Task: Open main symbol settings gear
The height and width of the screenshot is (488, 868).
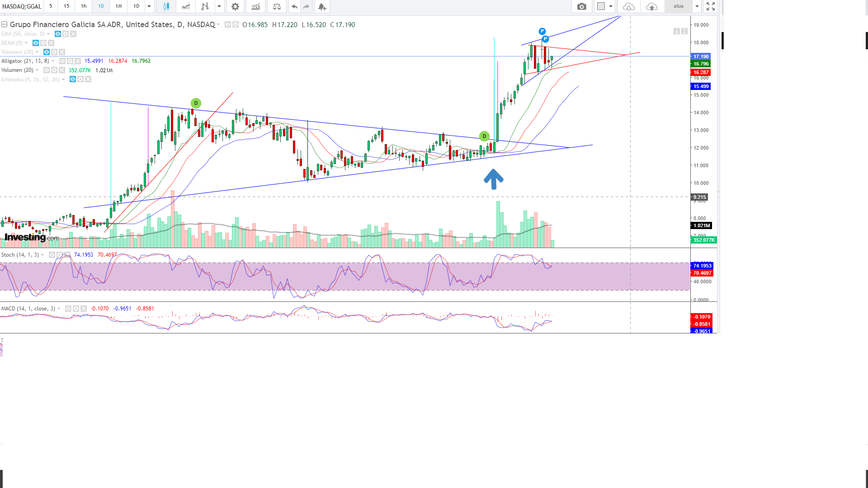Action: click(x=236, y=24)
